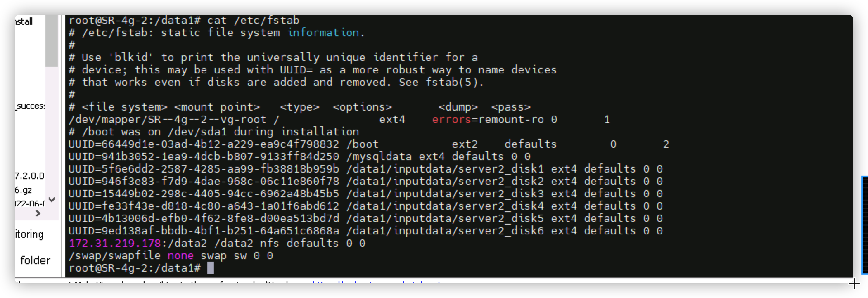Select the '_succes' file entry in sidebar

tap(30, 106)
